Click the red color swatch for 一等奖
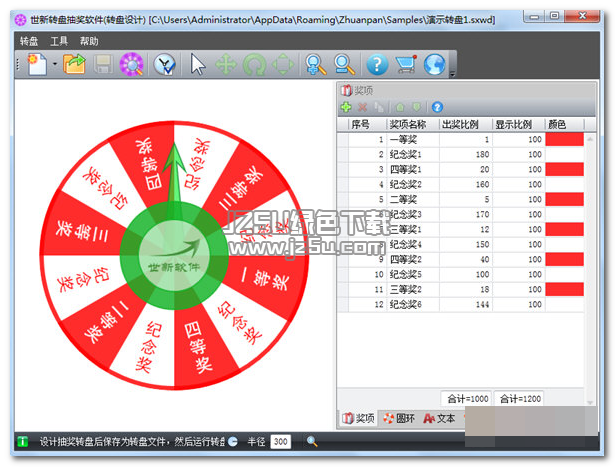Image resolution: width=615 pixels, height=467 pixels. [x=563, y=140]
